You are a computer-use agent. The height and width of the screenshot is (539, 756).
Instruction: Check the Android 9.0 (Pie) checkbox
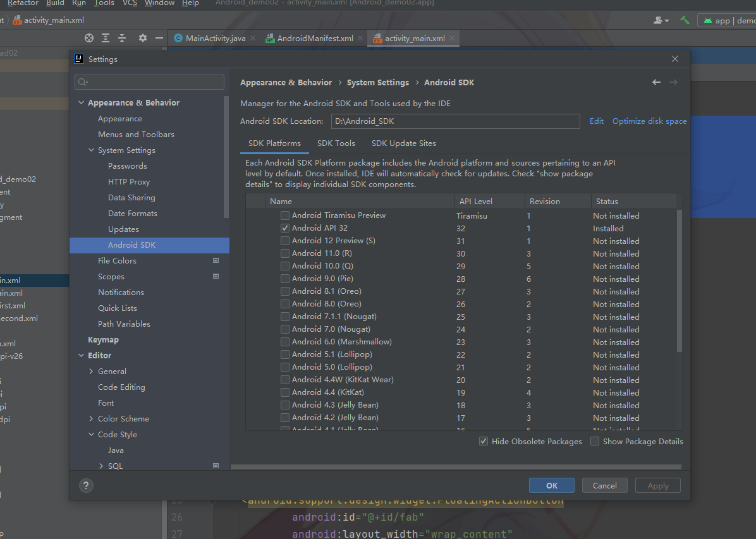pyautogui.click(x=285, y=279)
